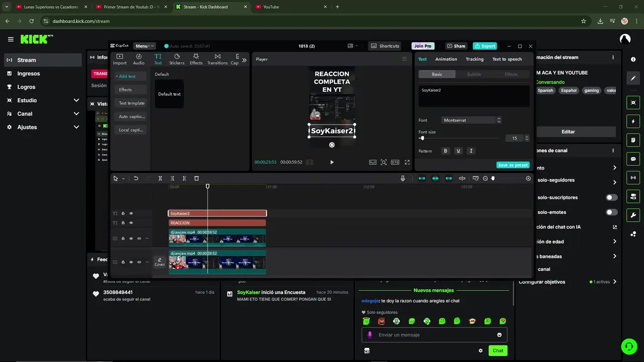
Task: Click the Save as preset button
Action: 513,165
